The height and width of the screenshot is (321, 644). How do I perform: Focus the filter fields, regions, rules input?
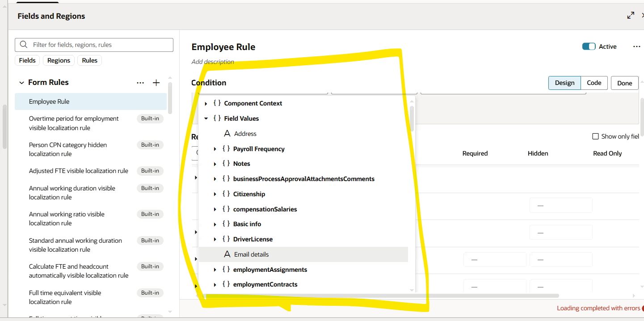(94, 45)
